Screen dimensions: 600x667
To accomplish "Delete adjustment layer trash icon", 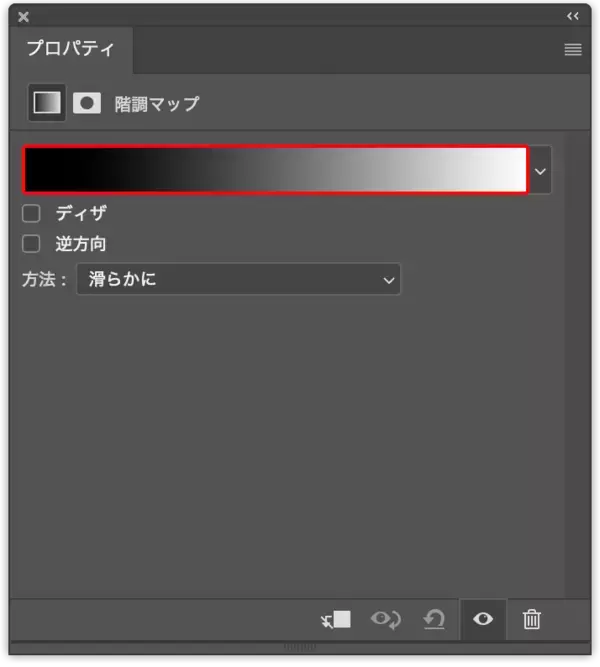I will [532, 619].
